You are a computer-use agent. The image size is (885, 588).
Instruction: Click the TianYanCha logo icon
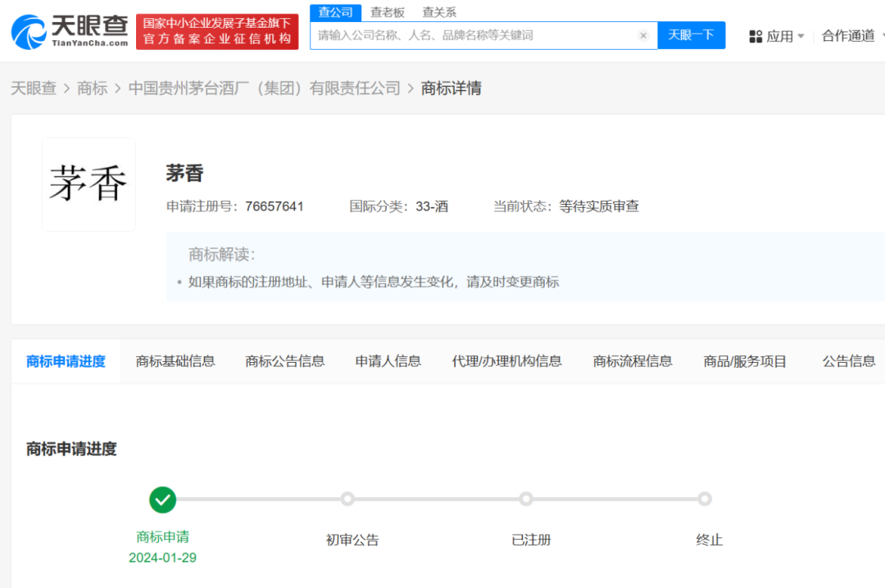[x=29, y=31]
